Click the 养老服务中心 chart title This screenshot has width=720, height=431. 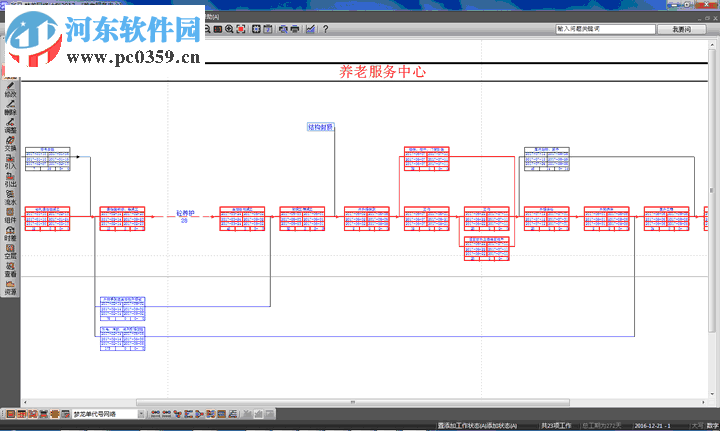382,72
